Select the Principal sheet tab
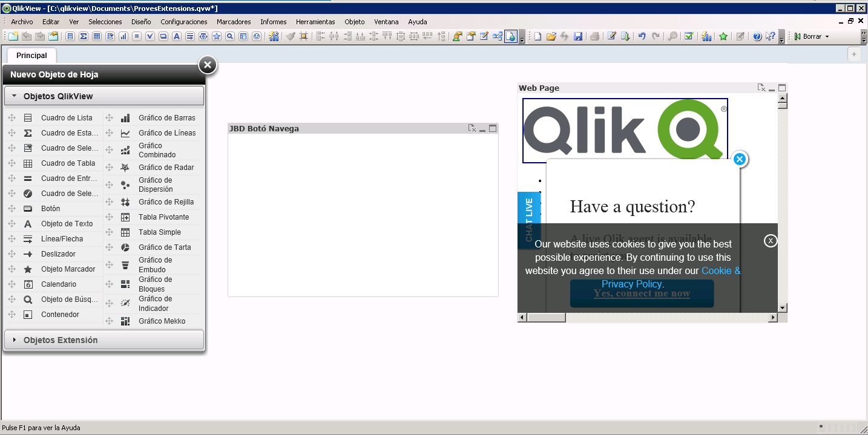868x435 pixels. [31, 55]
